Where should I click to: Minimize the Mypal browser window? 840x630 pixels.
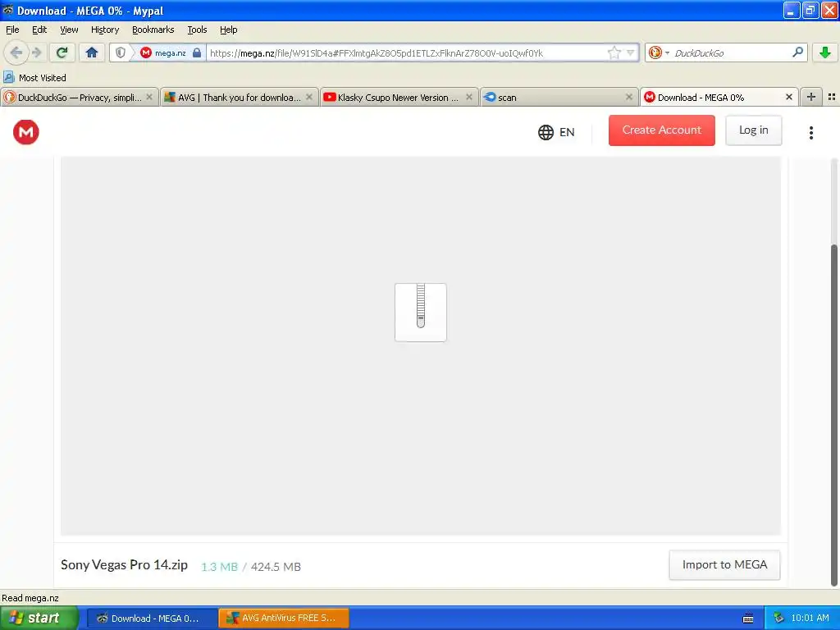[792, 10]
